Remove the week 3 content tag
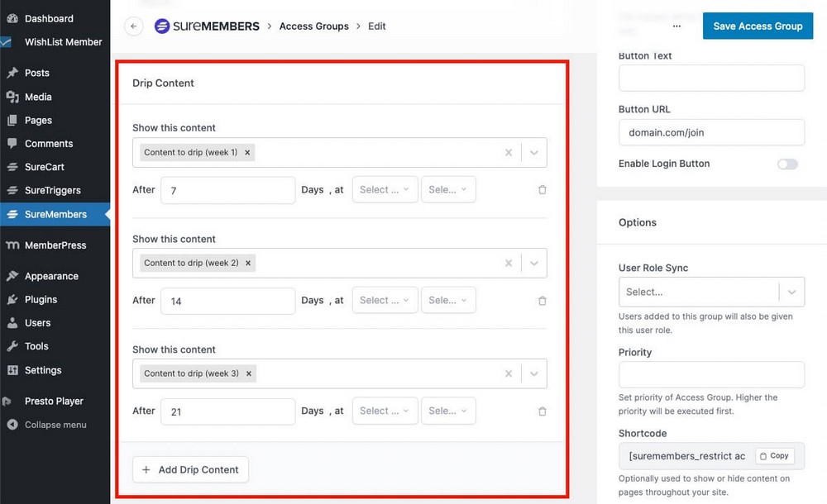 (x=248, y=373)
